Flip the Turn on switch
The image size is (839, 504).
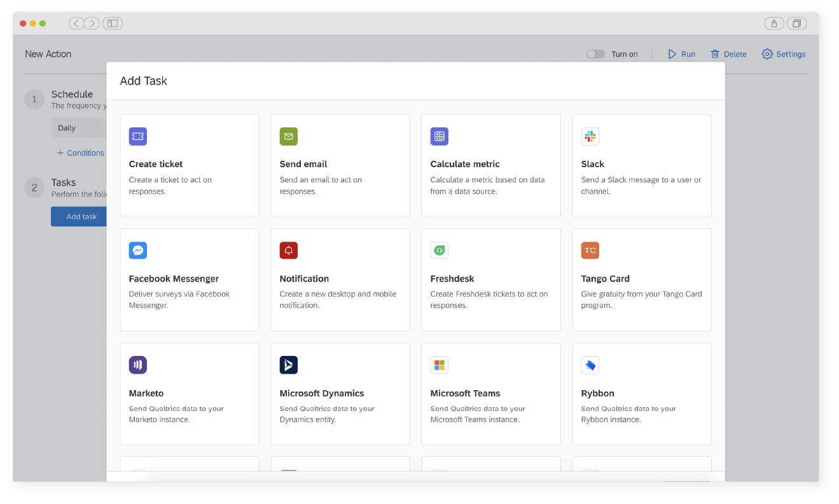click(596, 54)
